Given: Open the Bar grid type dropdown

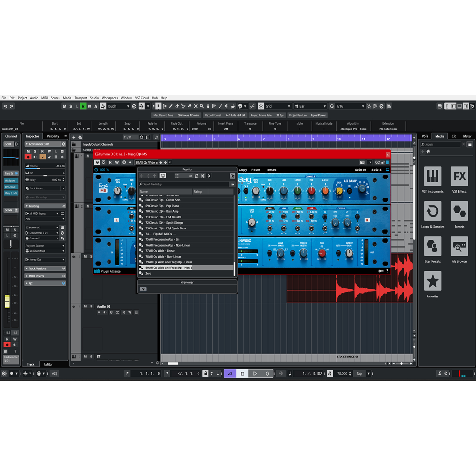Looking at the screenshot, I should tap(310, 106).
